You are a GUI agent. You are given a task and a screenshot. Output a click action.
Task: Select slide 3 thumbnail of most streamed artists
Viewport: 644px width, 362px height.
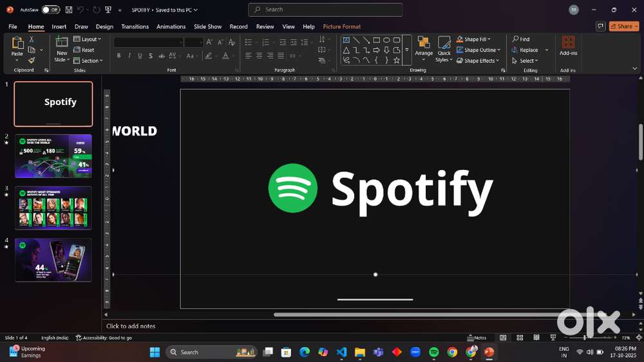[53, 208]
